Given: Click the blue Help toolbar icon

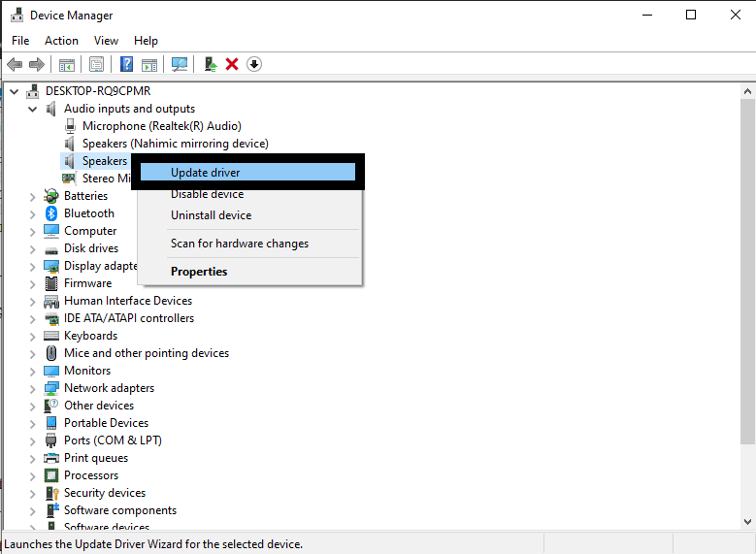Looking at the screenshot, I should point(126,64).
